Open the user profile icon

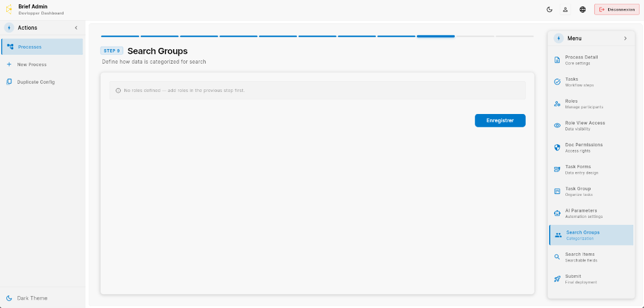pyautogui.click(x=565, y=9)
